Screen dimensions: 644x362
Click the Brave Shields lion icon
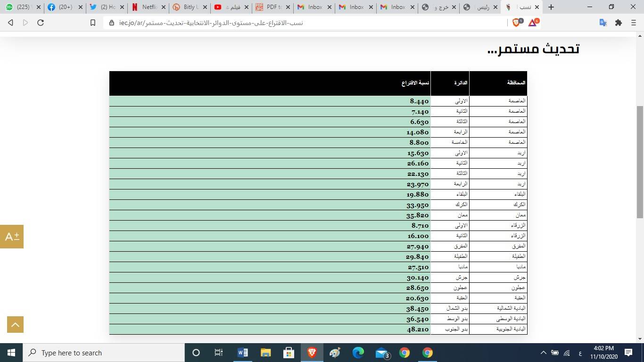[517, 22]
